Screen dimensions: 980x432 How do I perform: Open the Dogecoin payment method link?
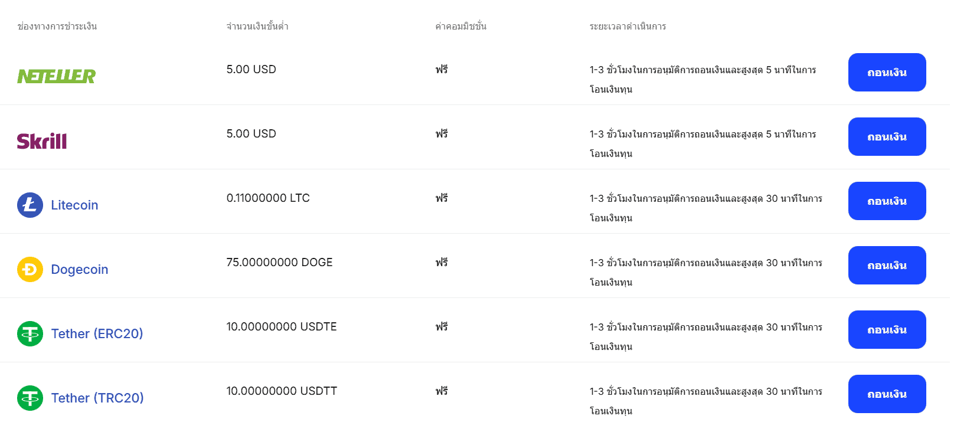click(x=80, y=269)
